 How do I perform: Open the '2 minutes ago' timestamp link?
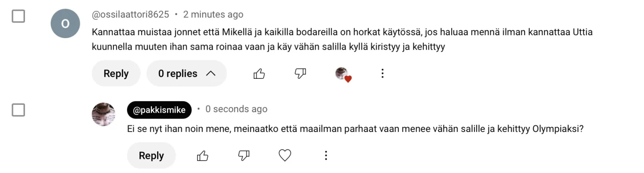[213, 15]
